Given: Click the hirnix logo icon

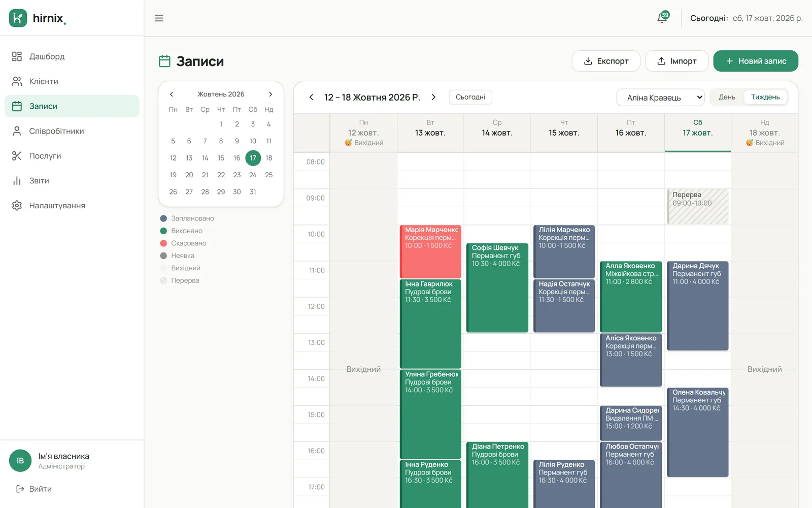Looking at the screenshot, I should click(x=18, y=18).
